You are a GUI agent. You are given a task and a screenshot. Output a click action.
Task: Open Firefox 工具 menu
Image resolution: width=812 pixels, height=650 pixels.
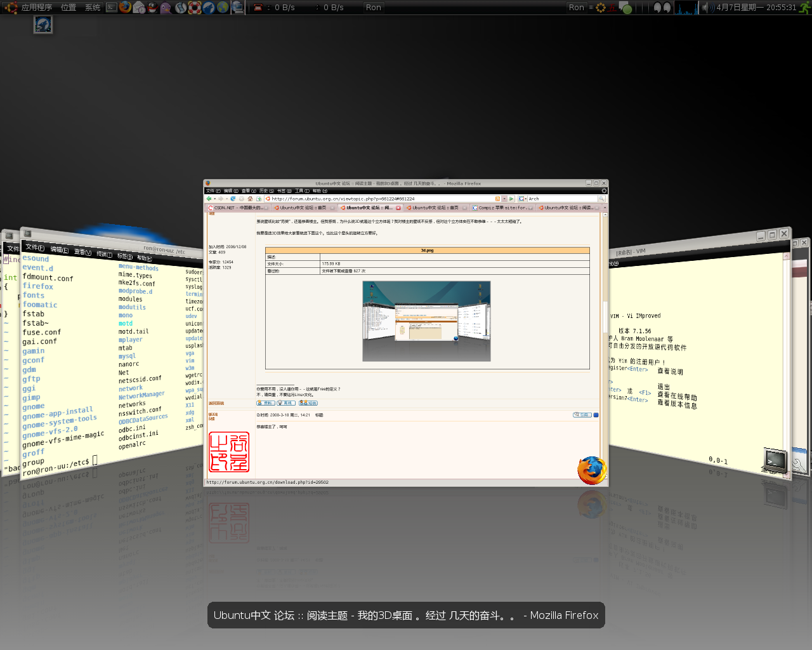(x=302, y=190)
